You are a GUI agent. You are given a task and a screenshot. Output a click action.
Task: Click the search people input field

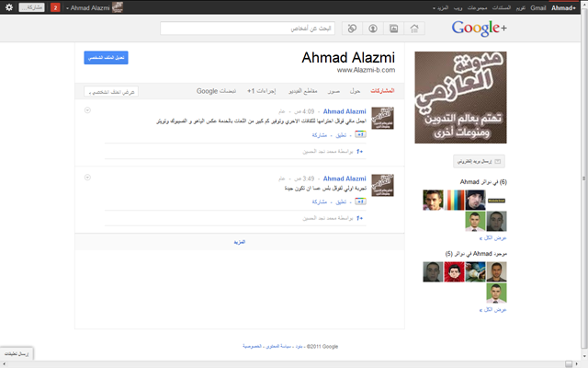point(247,29)
